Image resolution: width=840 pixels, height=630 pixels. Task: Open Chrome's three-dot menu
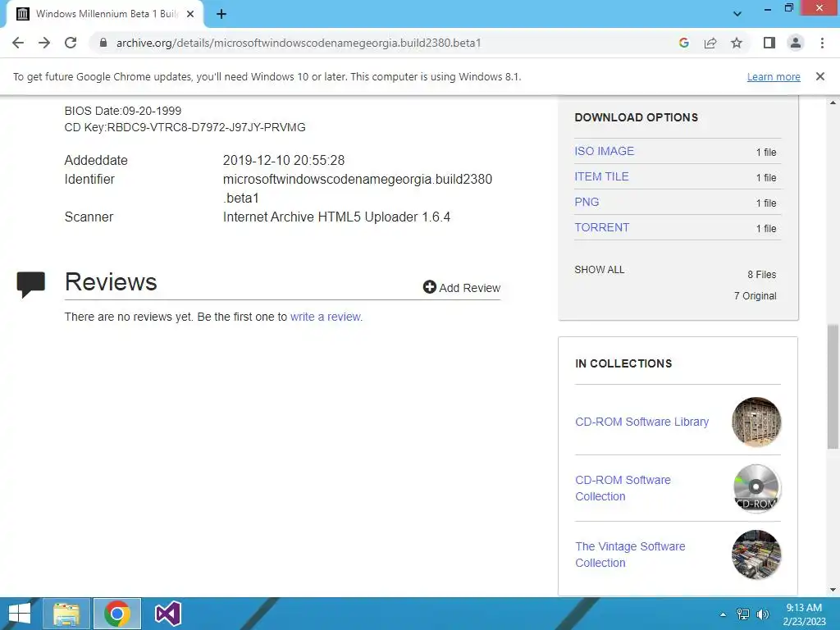(x=822, y=43)
